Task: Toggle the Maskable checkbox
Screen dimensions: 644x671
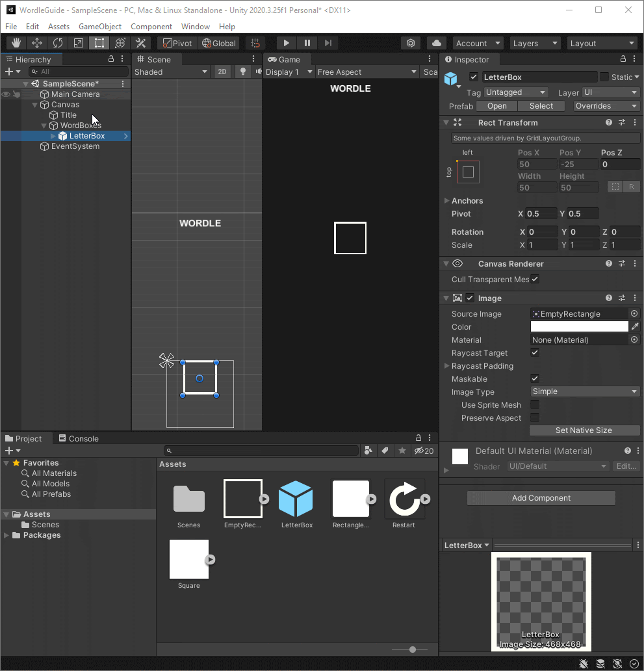Action: pyautogui.click(x=534, y=378)
